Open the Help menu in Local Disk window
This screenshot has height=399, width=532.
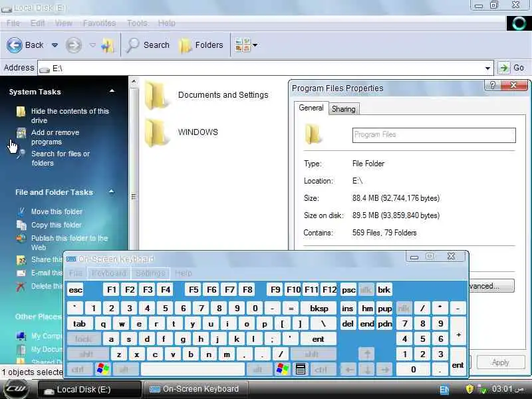coord(167,23)
